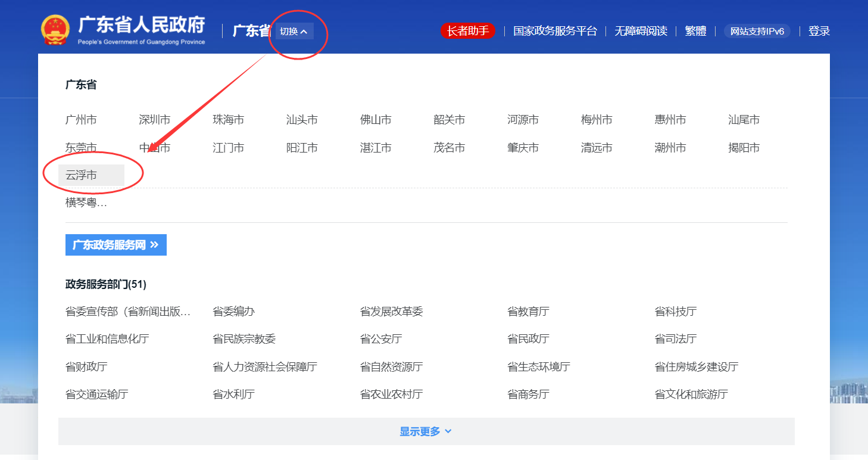Screen dimensions: 868x460
Task: Open 省文化和旅游厅 link
Action: tap(691, 394)
